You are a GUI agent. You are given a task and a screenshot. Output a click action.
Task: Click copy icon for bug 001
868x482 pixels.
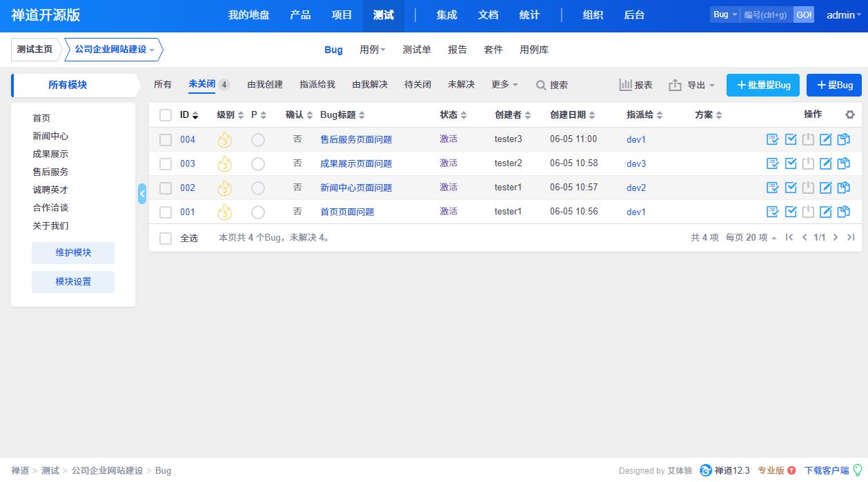[x=843, y=212]
